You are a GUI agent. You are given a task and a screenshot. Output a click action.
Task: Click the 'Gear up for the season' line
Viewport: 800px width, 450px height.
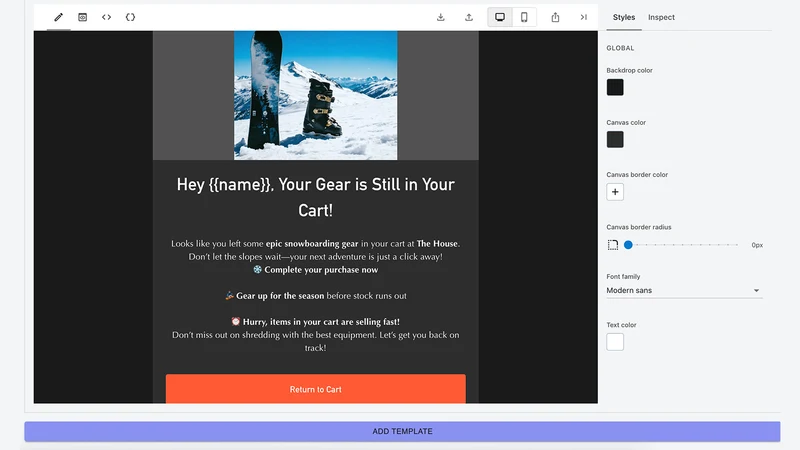point(316,296)
